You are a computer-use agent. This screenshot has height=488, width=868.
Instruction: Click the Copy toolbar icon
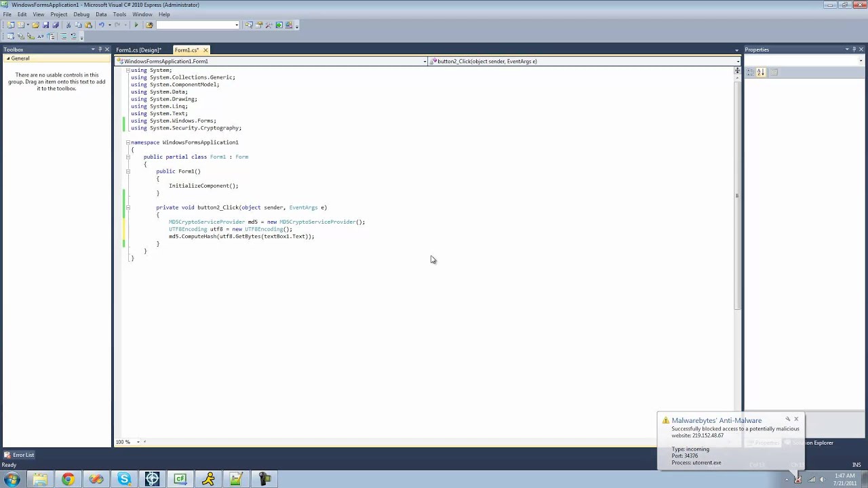pos(78,25)
